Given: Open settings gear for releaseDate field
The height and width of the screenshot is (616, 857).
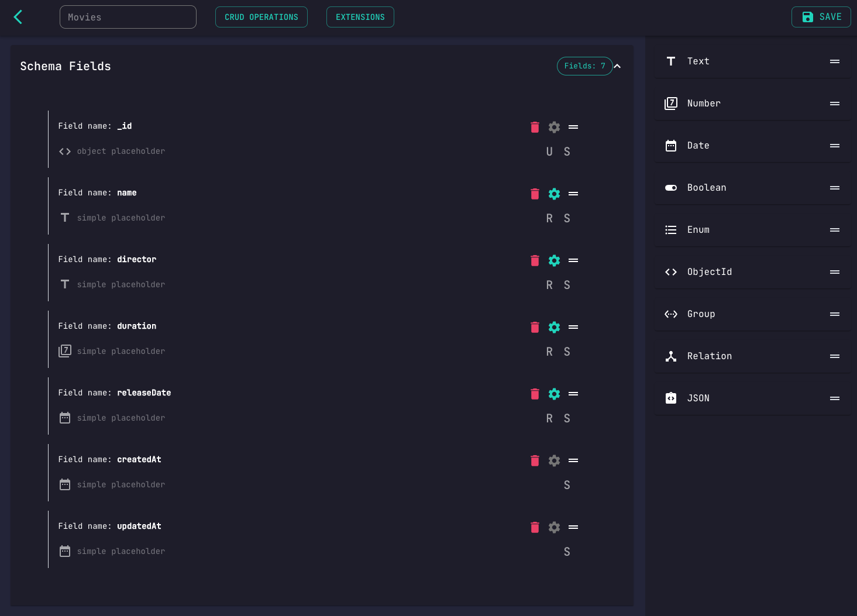Looking at the screenshot, I should click(554, 394).
